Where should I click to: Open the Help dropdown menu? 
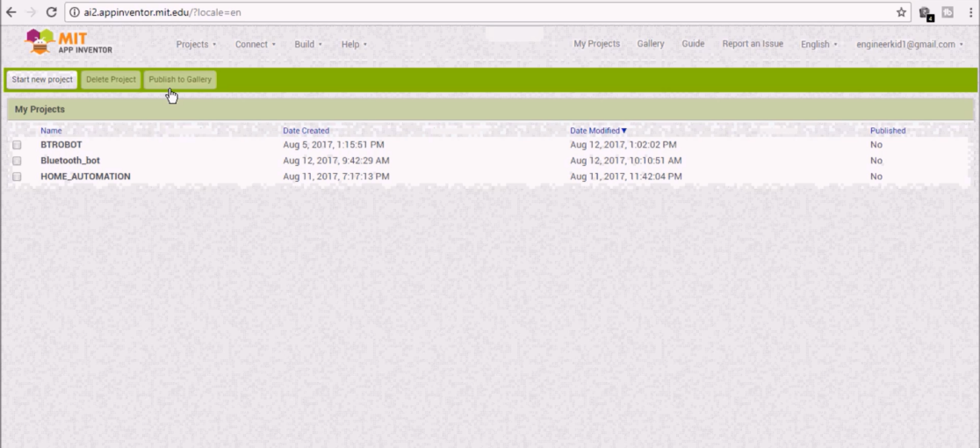354,45
